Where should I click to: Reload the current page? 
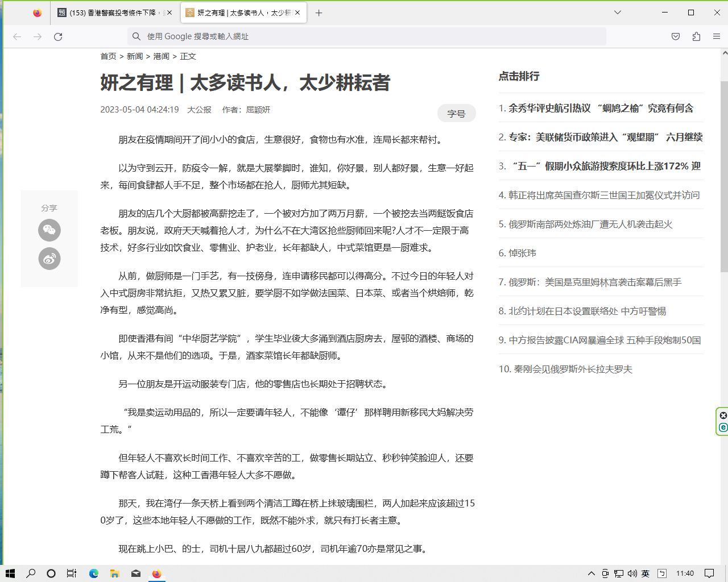coord(58,36)
